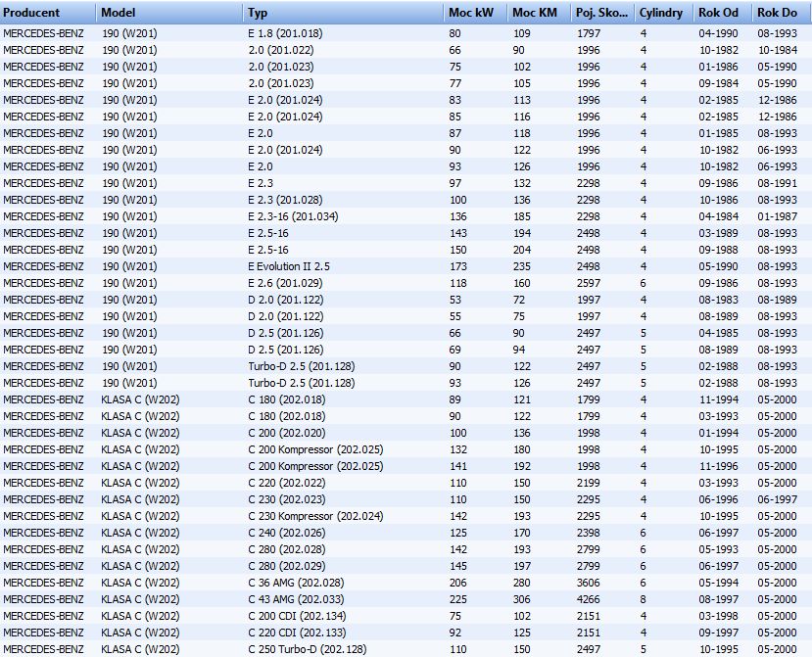Image resolution: width=812 pixels, height=657 pixels.
Task: Click the 4266 engine capacity cell
Action: click(x=589, y=599)
